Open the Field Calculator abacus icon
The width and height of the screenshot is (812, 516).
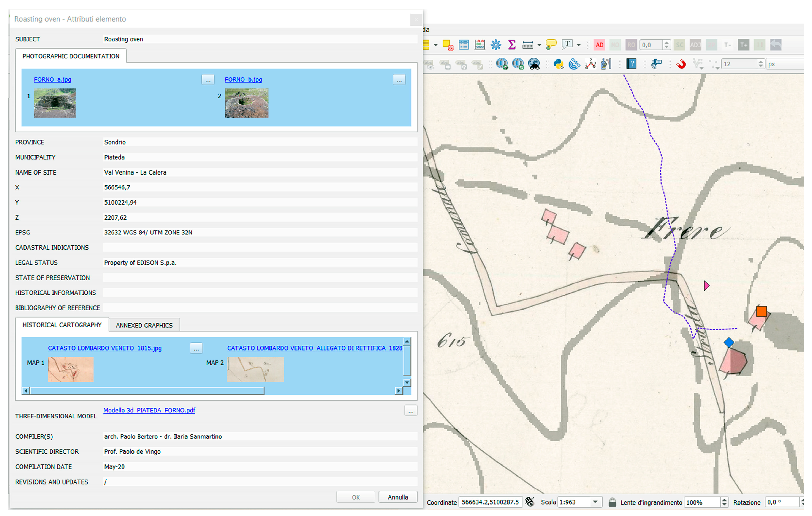tap(480, 45)
